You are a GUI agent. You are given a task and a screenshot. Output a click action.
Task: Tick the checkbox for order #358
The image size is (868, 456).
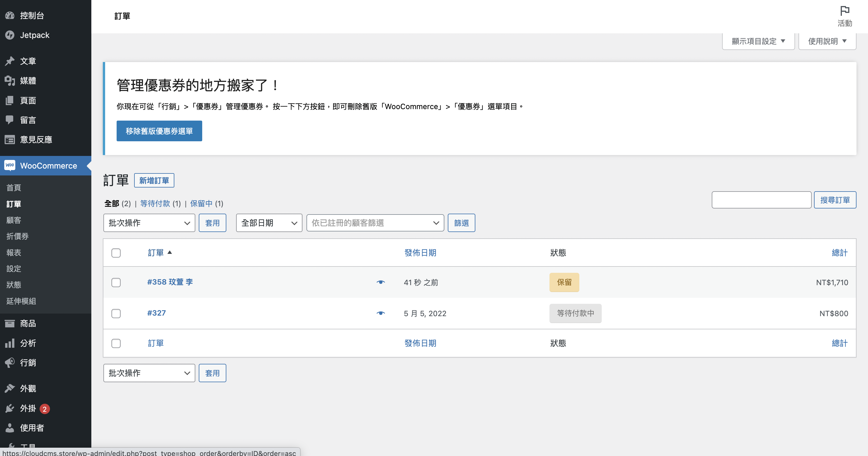(116, 282)
